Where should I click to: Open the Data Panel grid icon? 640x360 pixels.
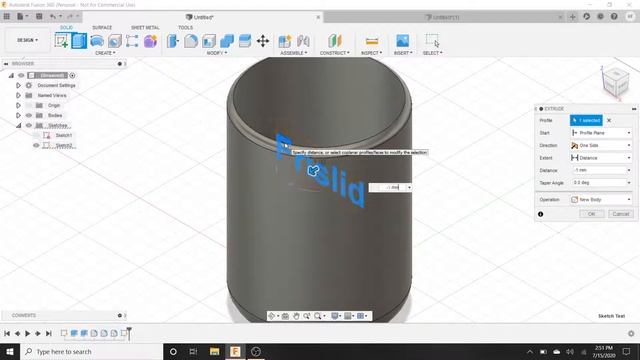click(7, 17)
